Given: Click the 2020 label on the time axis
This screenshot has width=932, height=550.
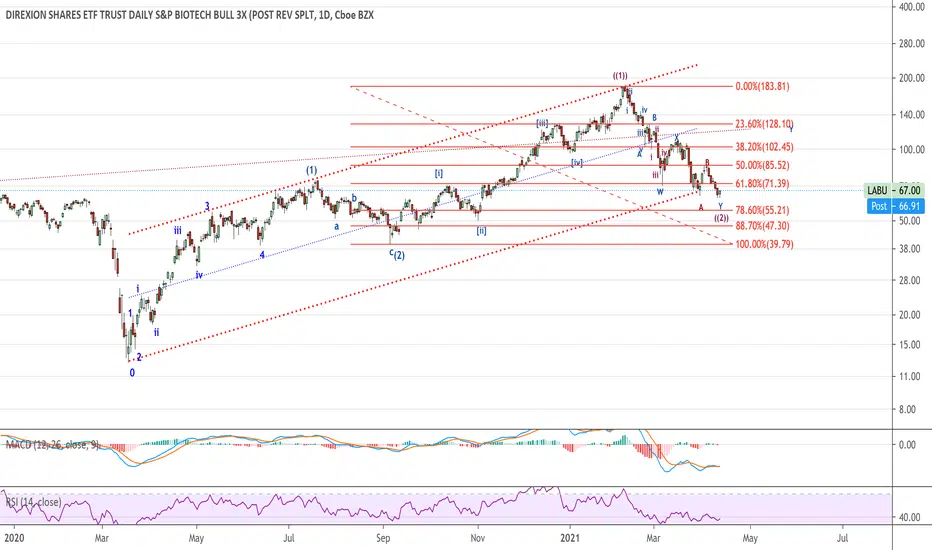Looking at the screenshot, I should coord(14,538).
